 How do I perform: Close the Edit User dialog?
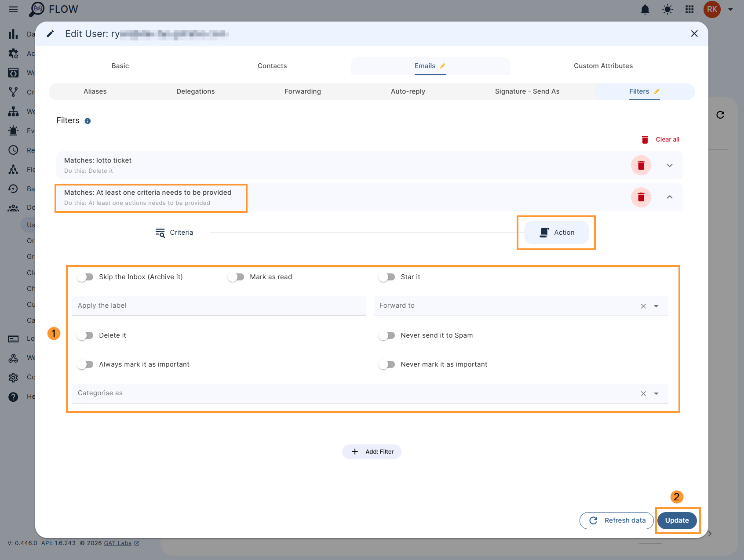(694, 33)
